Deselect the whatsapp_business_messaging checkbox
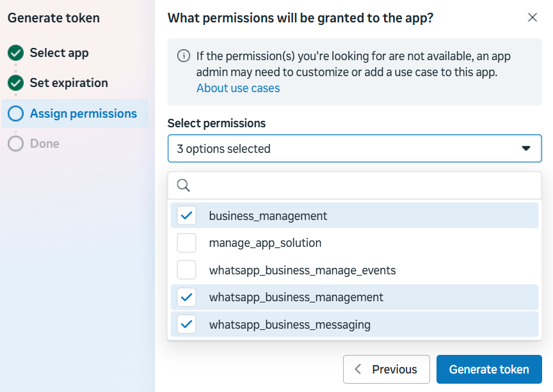Image resolution: width=553 pixels, height=392 pixels. (187, 324)
